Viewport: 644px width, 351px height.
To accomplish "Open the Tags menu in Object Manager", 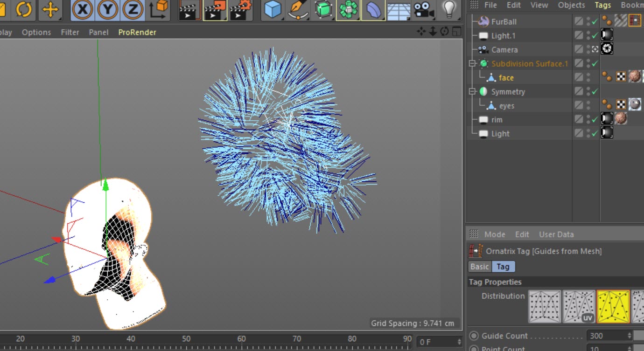I will click(602, 5).
